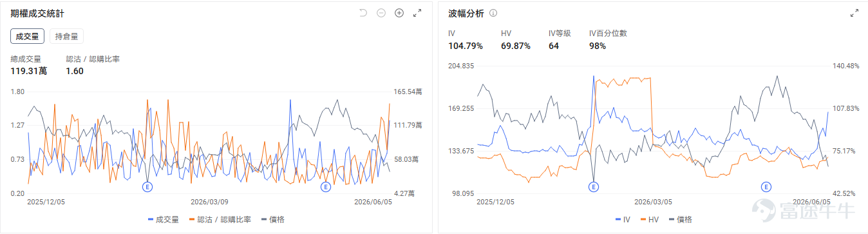Click the first E earnings marker in 期權成交統計

tap(147, 187)
